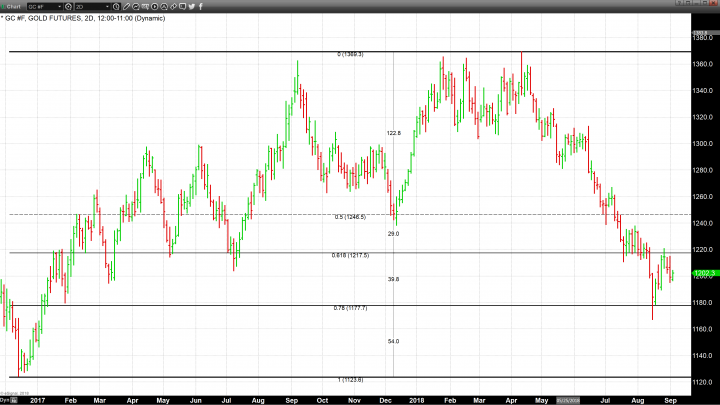The width and height of the screenshot is (720, 405).
Task: Click the Dyn button at bottom-left corner
Action: pos(6,399)
